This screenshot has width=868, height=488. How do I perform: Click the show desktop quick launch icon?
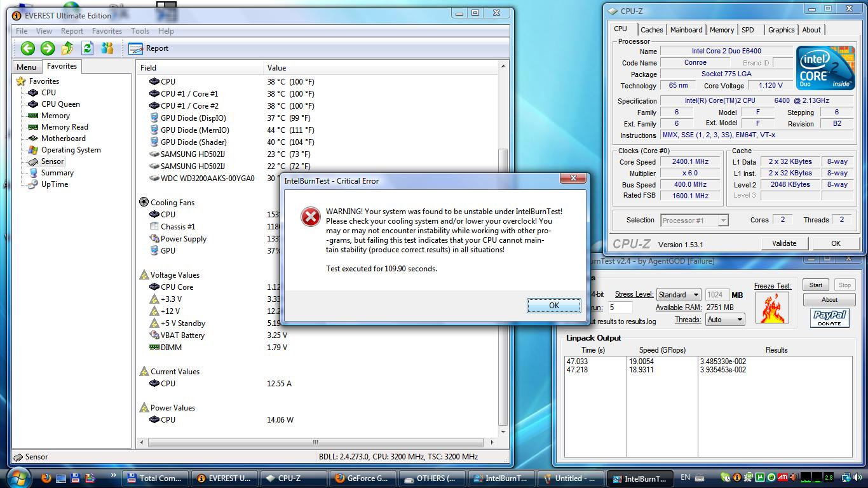point(61,478)
